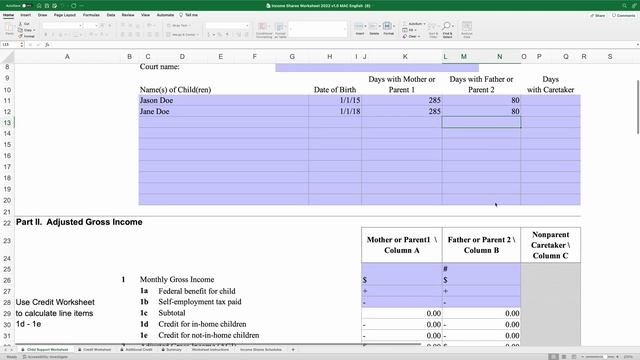Viewport: 640px width, 360px height.
Task: Select the cell containing Jason Doe
Action: coord(223,100)
